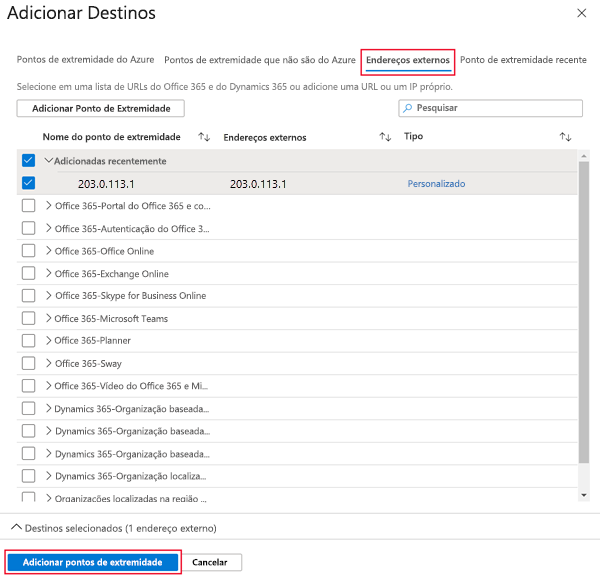600x584 pixels.
Task: Uncheck the 203.0.113.1 endpoint checkbox
Action: [x=28, y=183]
